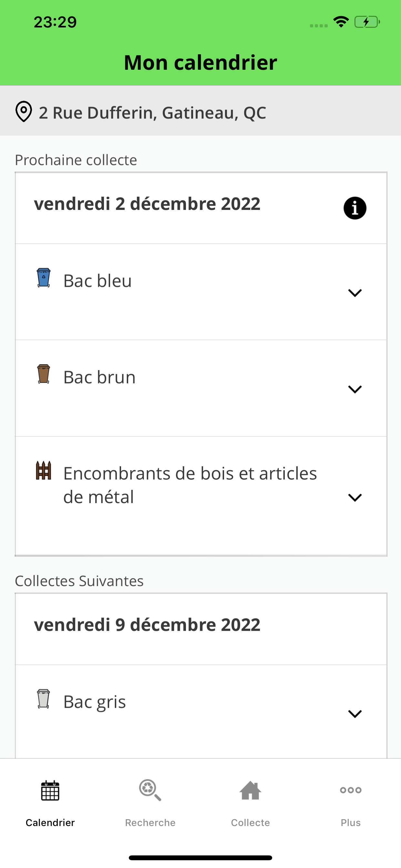Expand the Encombrants de bois chevron
Screen dimensions: 401x868
355,497
